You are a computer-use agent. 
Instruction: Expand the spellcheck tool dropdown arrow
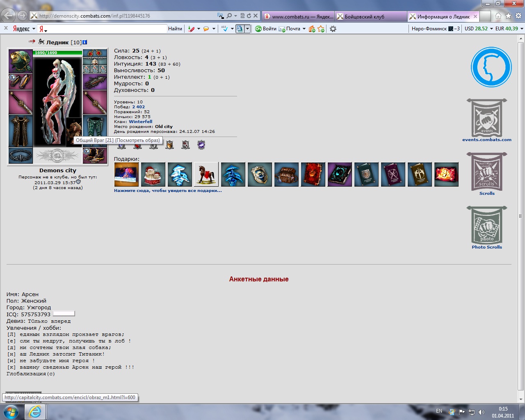(232, 29)
